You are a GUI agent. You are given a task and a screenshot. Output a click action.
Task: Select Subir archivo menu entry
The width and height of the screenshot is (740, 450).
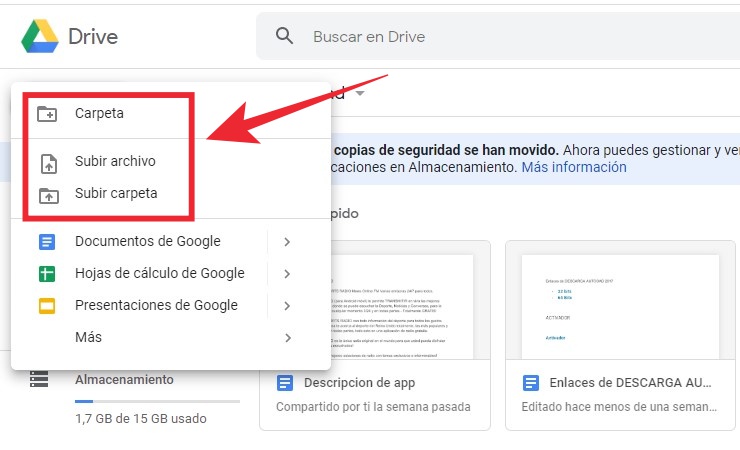point(115,161)
